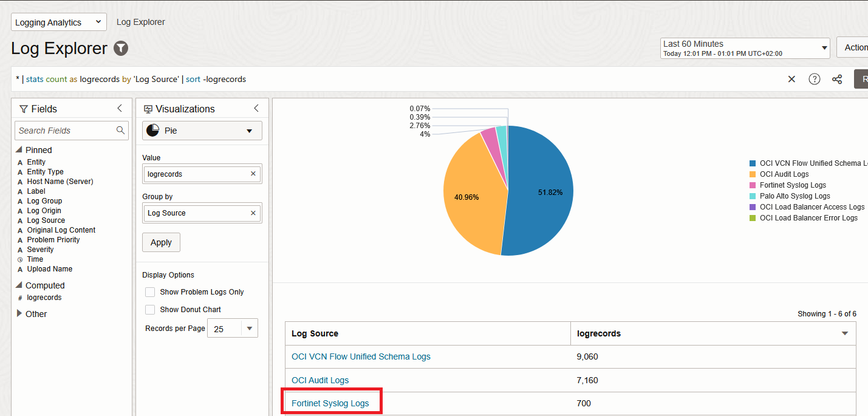Screen dimensions: 868x416
Task: Select the Severity field in Pinned list
Action: (40, 250)
